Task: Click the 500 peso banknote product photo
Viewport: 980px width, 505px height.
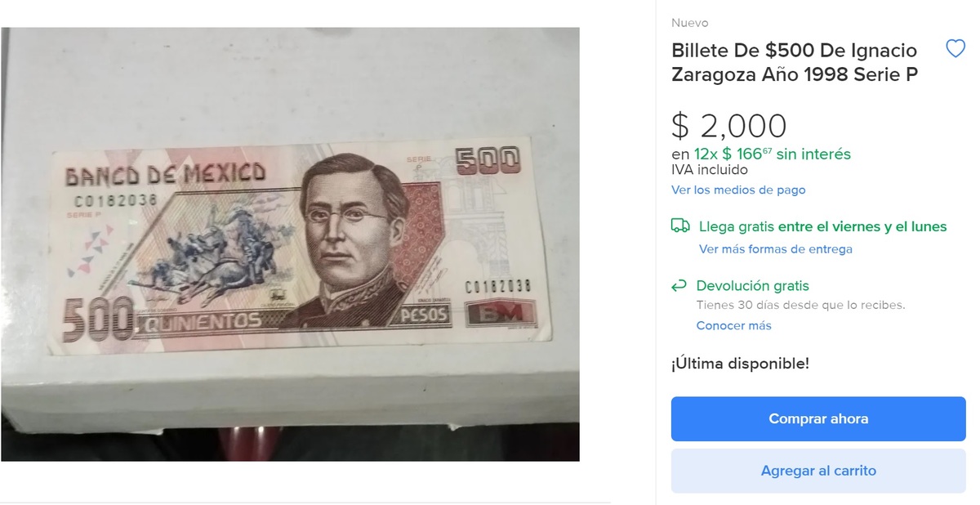Action: [x=290, y=244]
